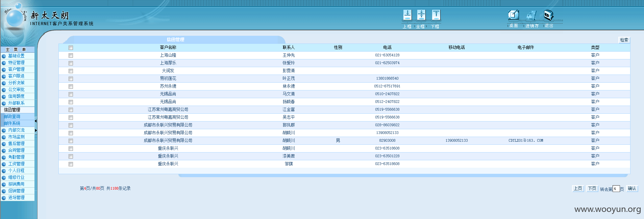The image size is (644, 219).
Task: Click customer name 上海山隆
Action: (x=168, y=55)
